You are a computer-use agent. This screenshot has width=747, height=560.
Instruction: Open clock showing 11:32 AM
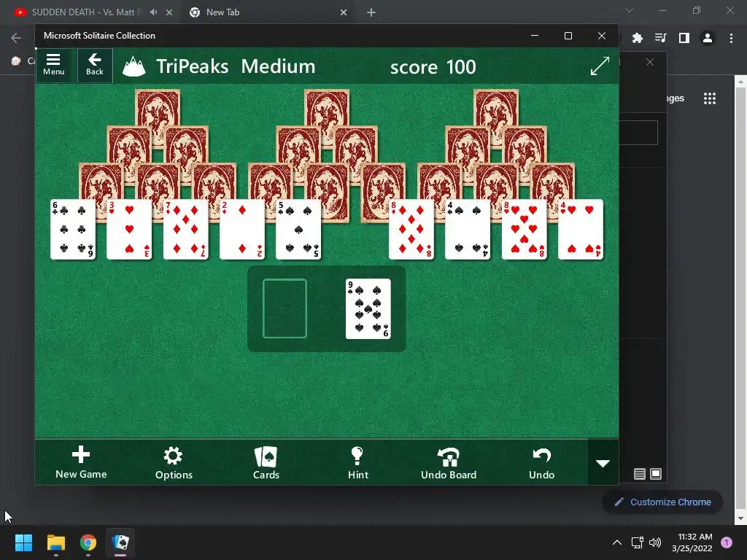(692, 542)
